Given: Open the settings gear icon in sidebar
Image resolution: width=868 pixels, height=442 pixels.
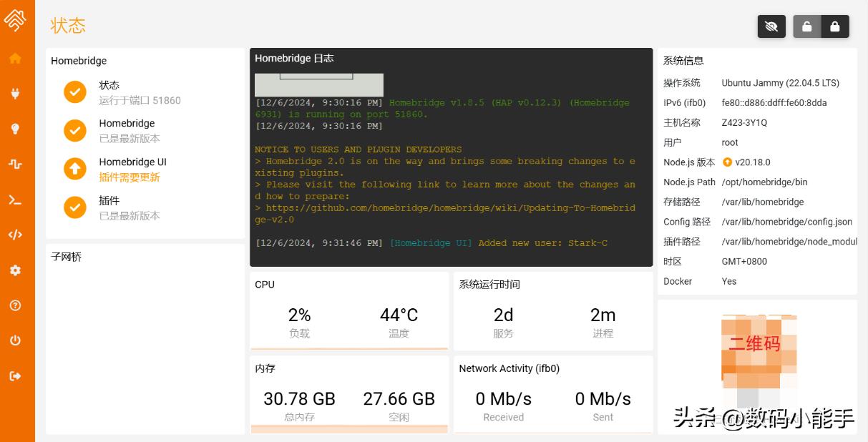Looking at the screenshot, I should point(15,270).
